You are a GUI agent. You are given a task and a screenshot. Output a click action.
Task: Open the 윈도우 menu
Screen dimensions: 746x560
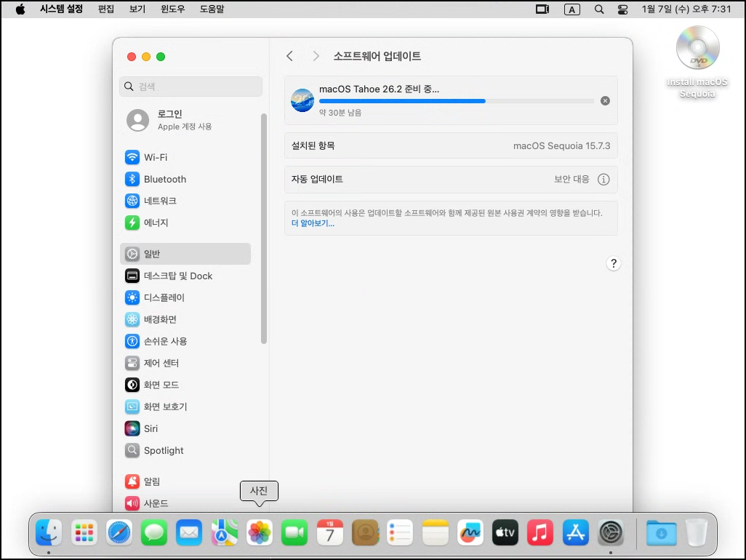pos(173,9)
